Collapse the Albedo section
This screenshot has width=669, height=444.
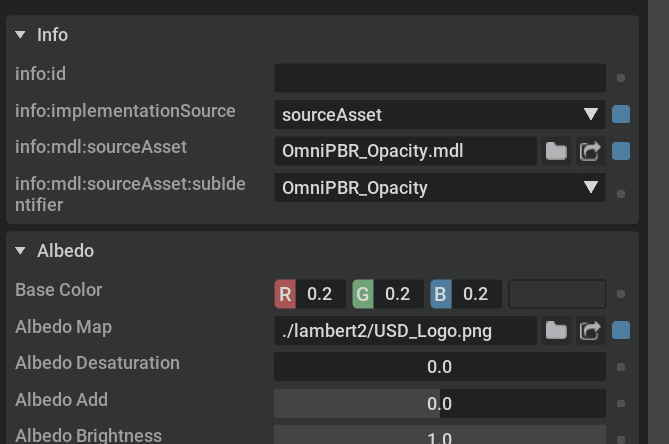click(20, 251)
